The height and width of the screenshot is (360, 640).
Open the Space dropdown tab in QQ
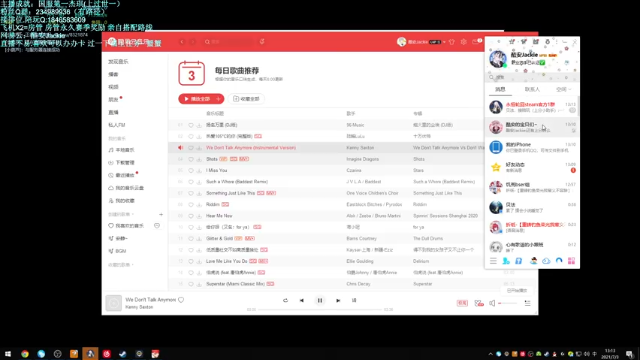click(x=563, y=89)
